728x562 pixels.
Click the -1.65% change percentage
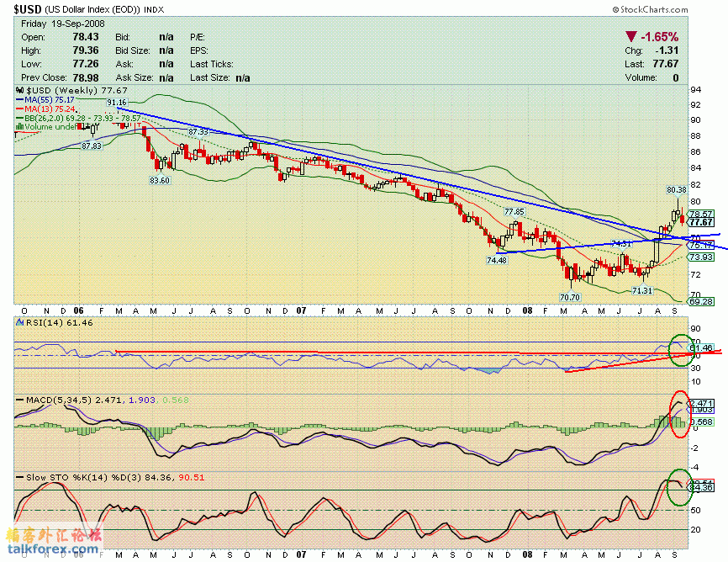tap(660, 37)
